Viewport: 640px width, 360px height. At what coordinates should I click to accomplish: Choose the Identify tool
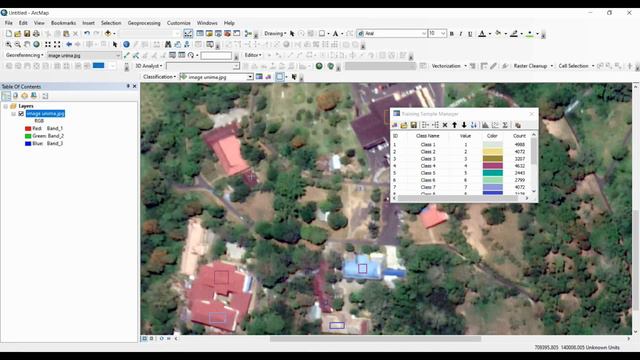(127, 44)
